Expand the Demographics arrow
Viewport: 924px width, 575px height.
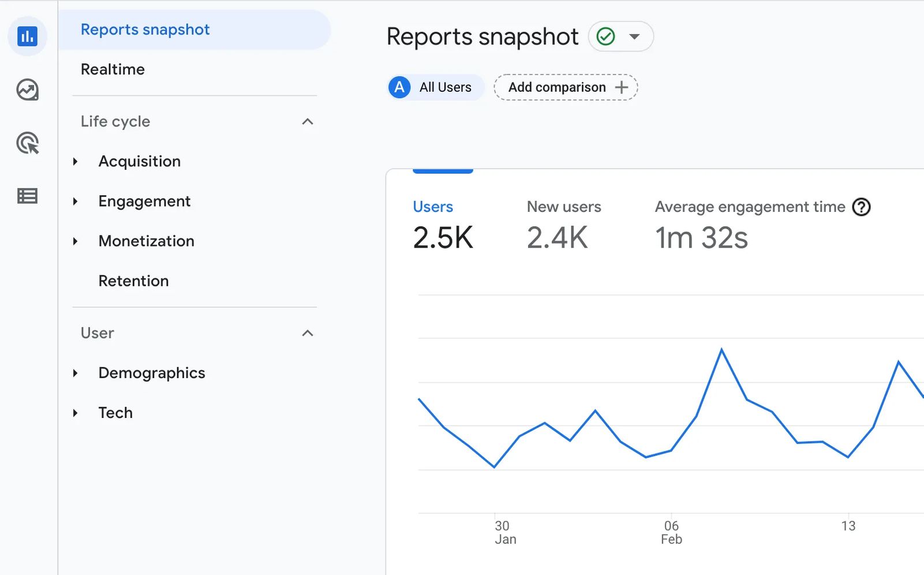click(x=76, y=373)
